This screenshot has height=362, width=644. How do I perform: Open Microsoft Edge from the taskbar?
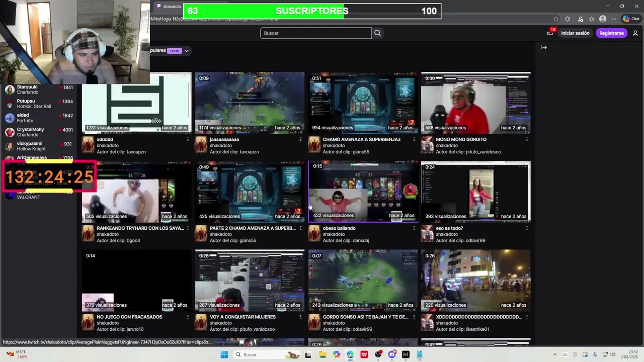click(x=350, y=354)
